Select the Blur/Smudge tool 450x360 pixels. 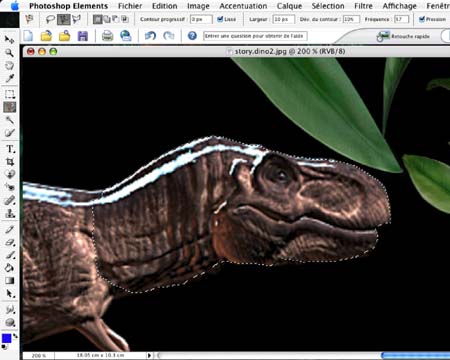10,310
